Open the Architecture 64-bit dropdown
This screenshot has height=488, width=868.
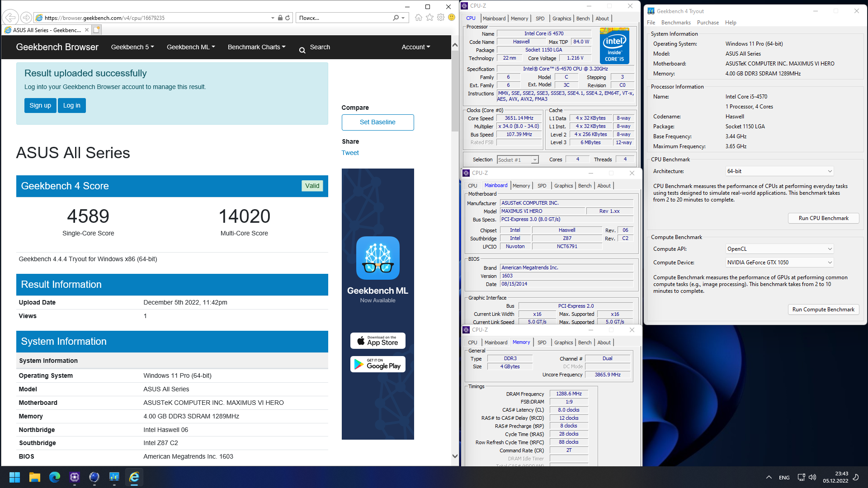pos(780,171)
